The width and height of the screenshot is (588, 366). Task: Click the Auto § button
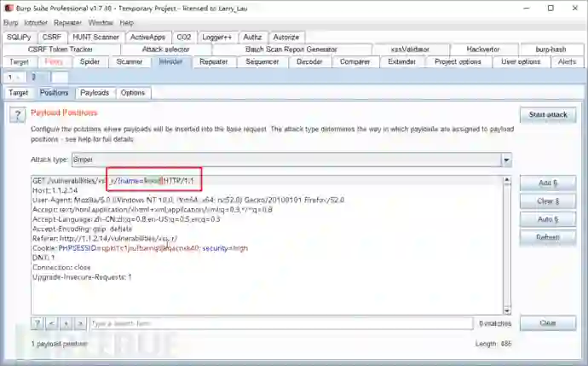click(548, 219)
